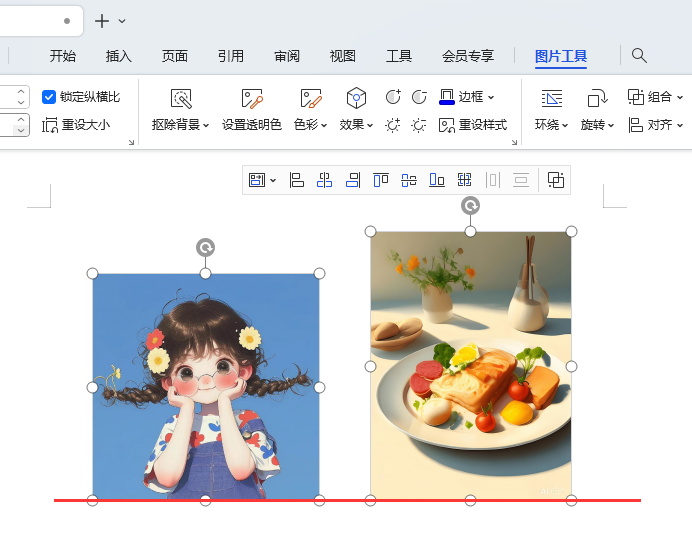This screenshot has width=692, height=552.
Task: Expand the 旋转 dropdown arrow
Action: (x=611, y=126)
